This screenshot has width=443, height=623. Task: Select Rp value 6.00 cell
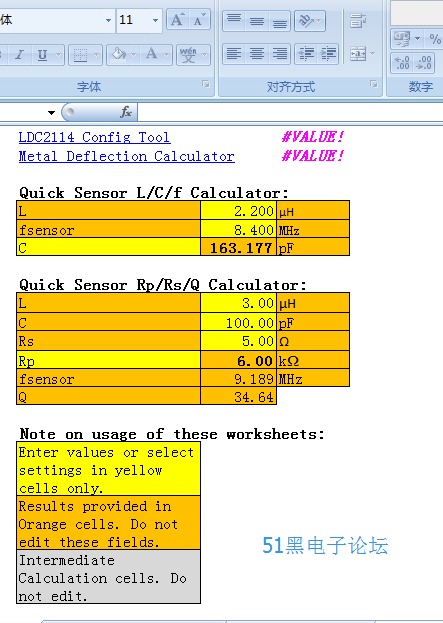(238, 360)
